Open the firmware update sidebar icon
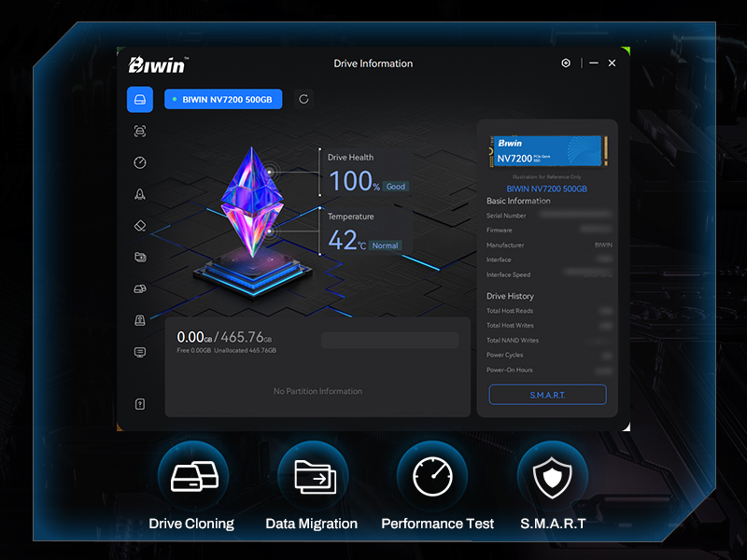Image resolution: width=747 pixels, height=560 pixels. click(140, 320)
